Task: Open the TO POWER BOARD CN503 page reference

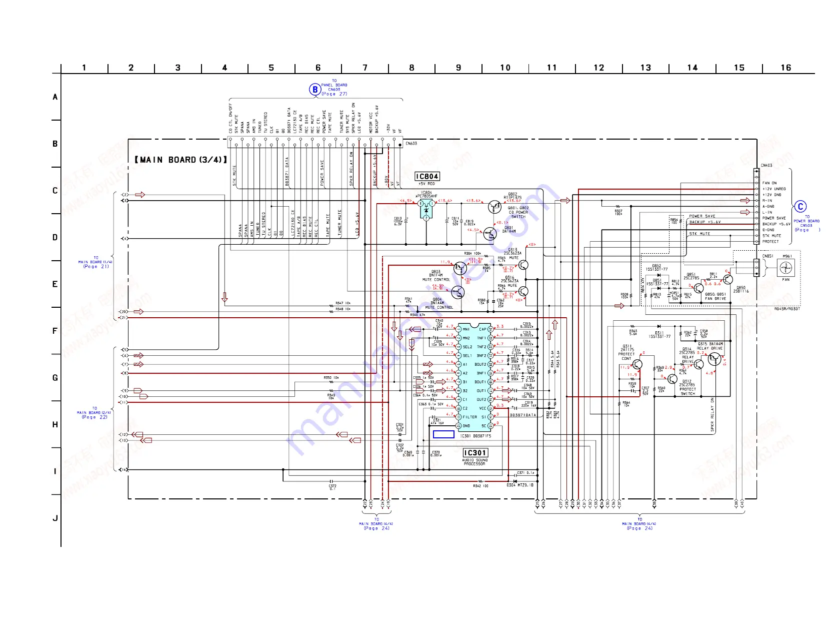Action: [807, 223]
